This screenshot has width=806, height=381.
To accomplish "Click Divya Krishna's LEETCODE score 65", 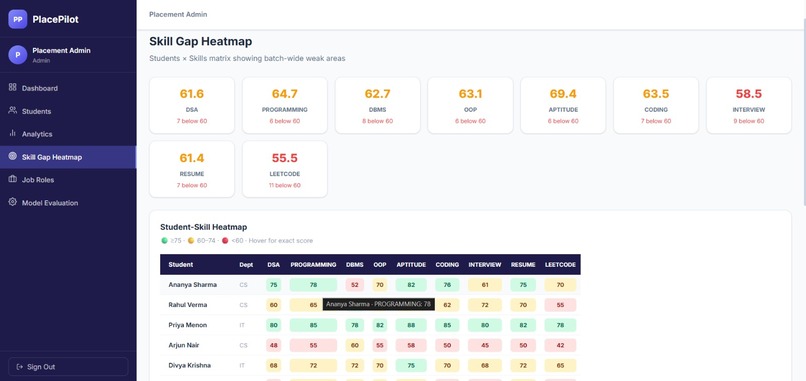I will (x=560, y=366).
